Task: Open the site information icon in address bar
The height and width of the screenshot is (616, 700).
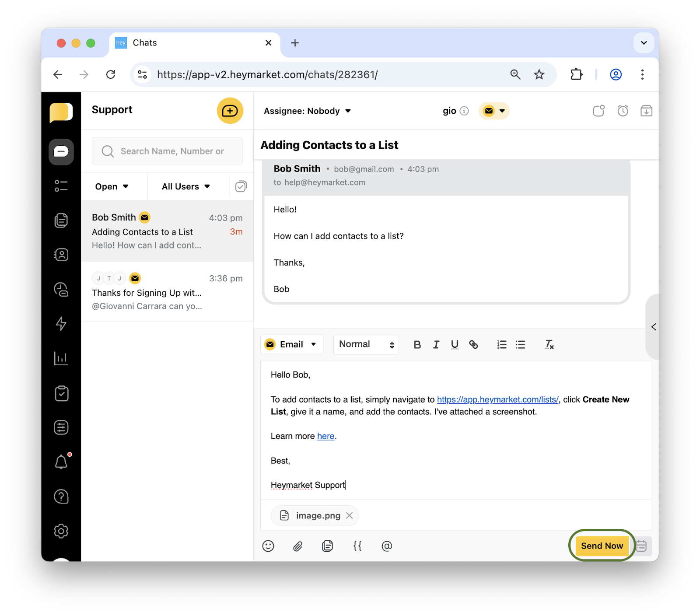Action: click(x=143, y=74)
